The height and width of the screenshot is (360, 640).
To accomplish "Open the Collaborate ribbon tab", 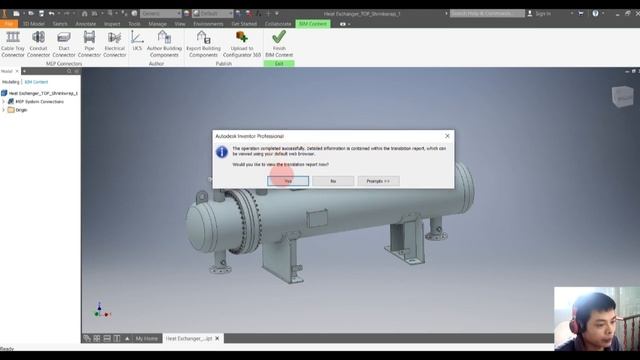I will [278, 24].
